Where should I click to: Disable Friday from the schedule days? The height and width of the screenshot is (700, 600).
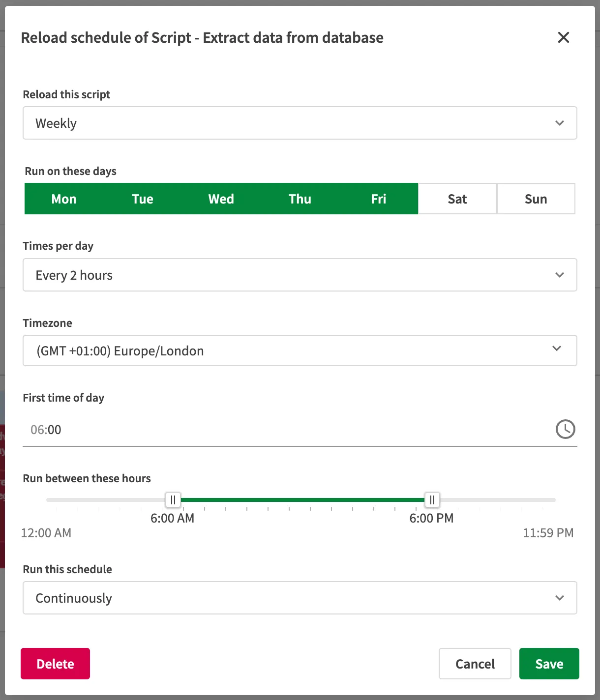378,199
